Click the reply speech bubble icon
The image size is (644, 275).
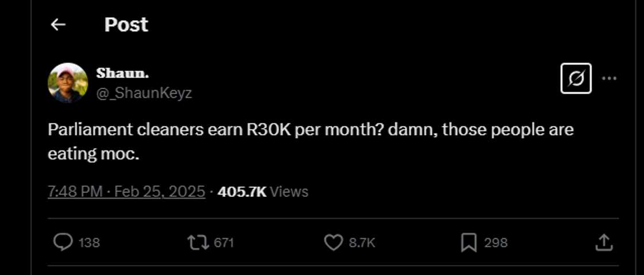coord(63,243)
